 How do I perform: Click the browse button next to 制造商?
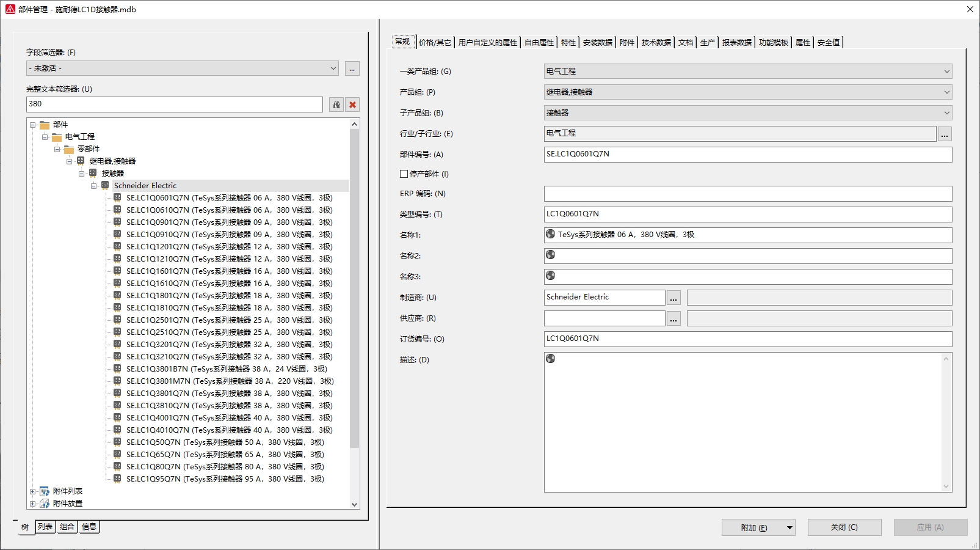point(673,298)
